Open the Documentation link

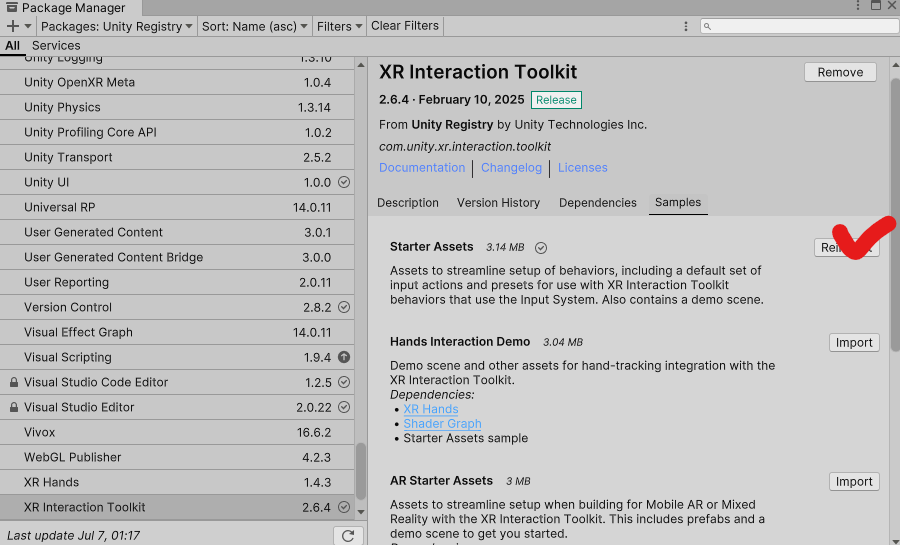pyautogui.click(x=422, y=168)
